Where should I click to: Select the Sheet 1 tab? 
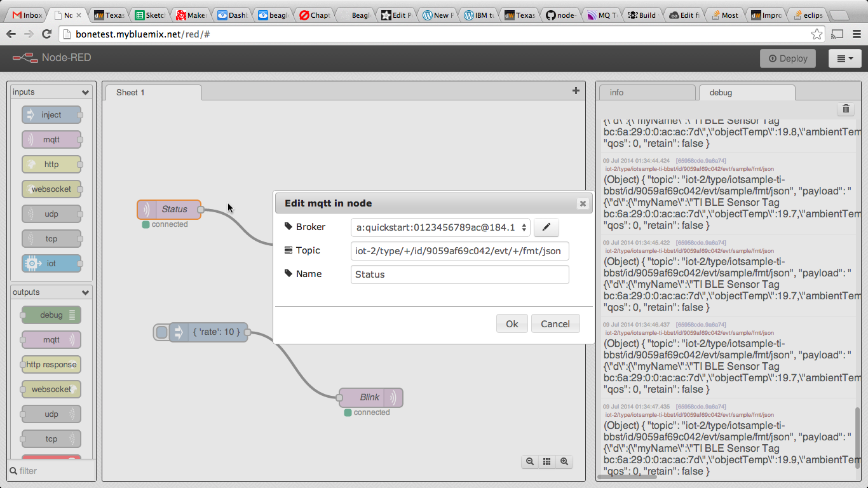tap(151, 93)
